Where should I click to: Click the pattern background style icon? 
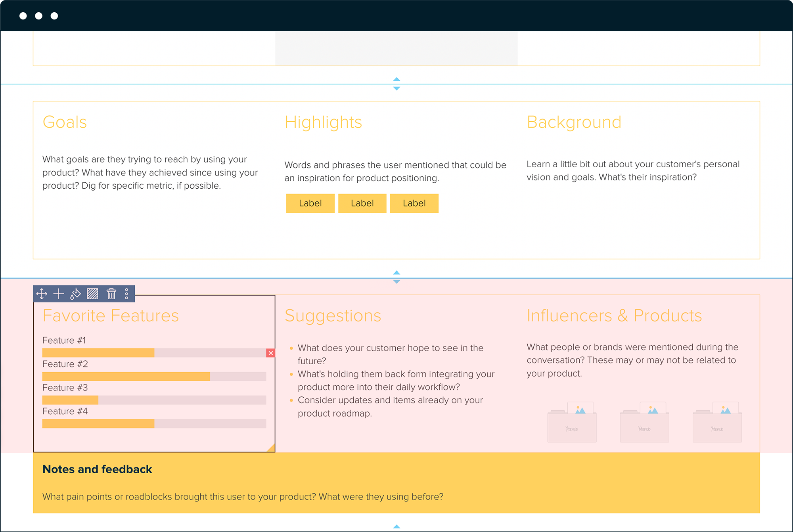(92, 294)
